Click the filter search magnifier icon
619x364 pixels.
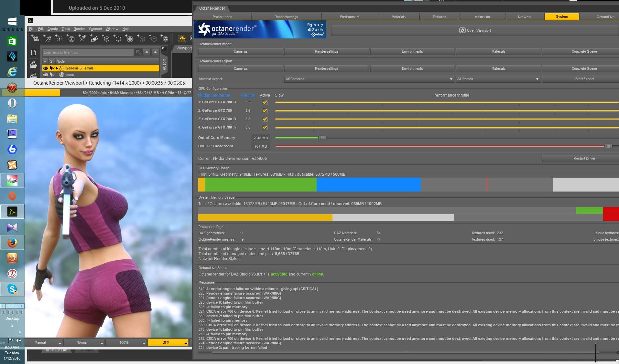tap(138, 52)
